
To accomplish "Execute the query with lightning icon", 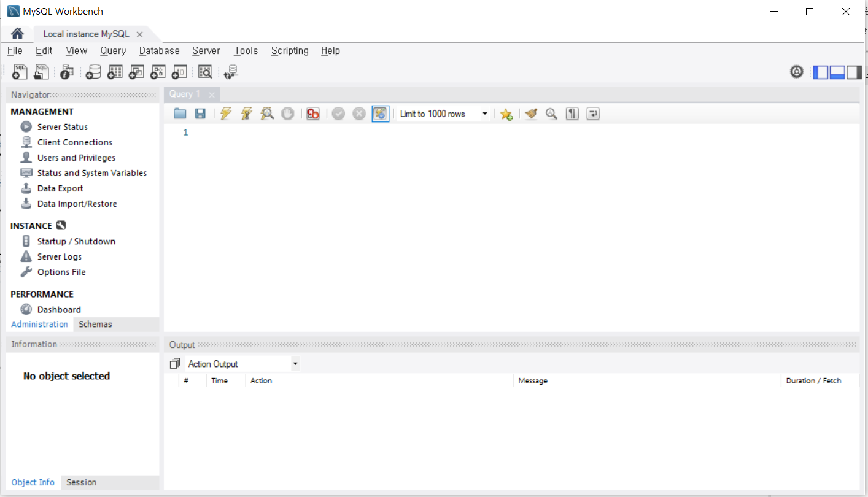I will (226, 114).
